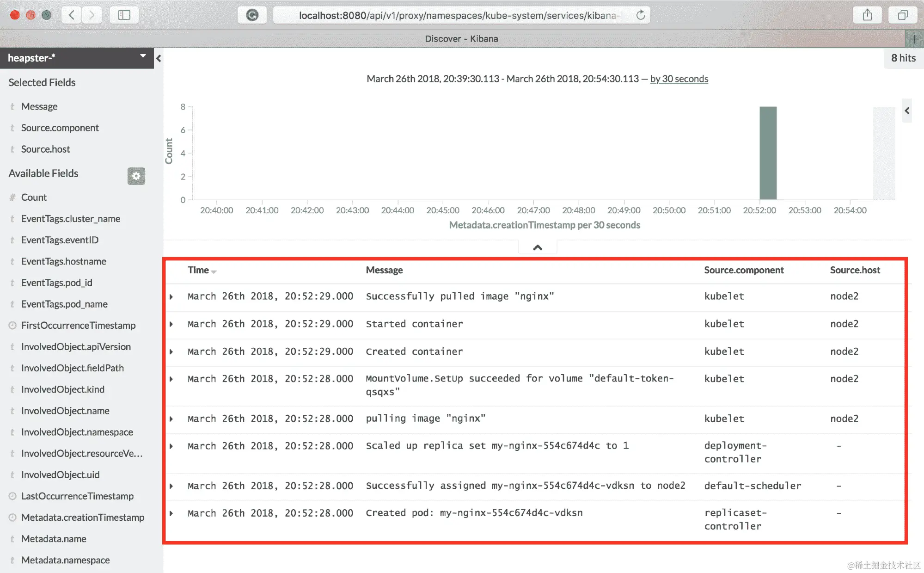Open the Available Fields gear settings
Image resolution: width=924 pixels, height=573 pixels.
click(x=136, y=176)
